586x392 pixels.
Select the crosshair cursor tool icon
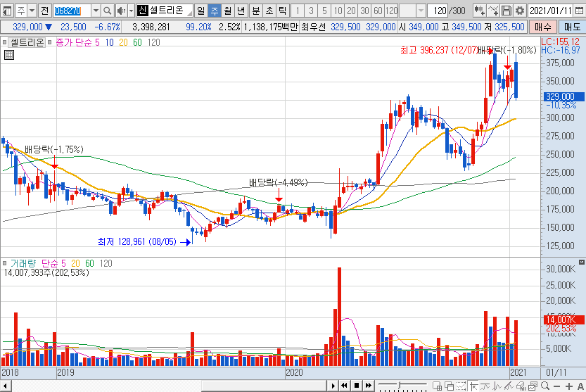[x=474, y=386]
